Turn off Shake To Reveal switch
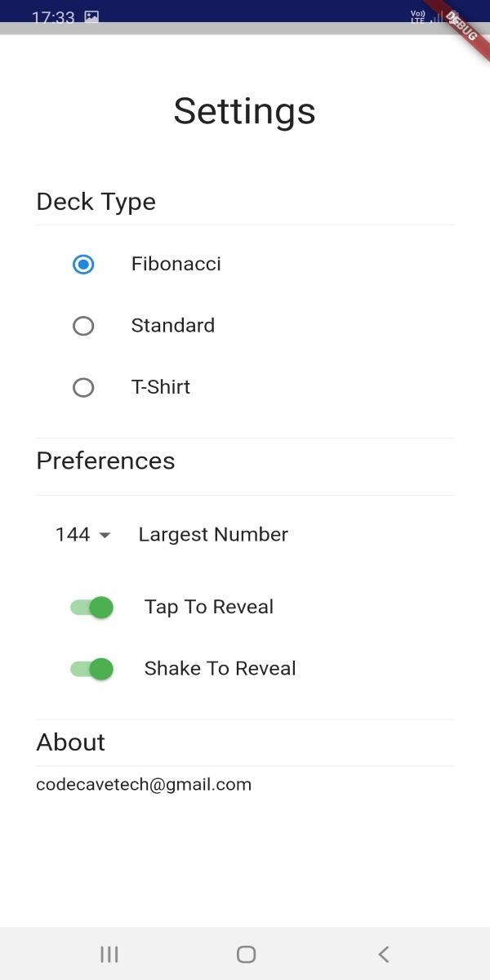The image size is (490, 980). tap(91, 669)
